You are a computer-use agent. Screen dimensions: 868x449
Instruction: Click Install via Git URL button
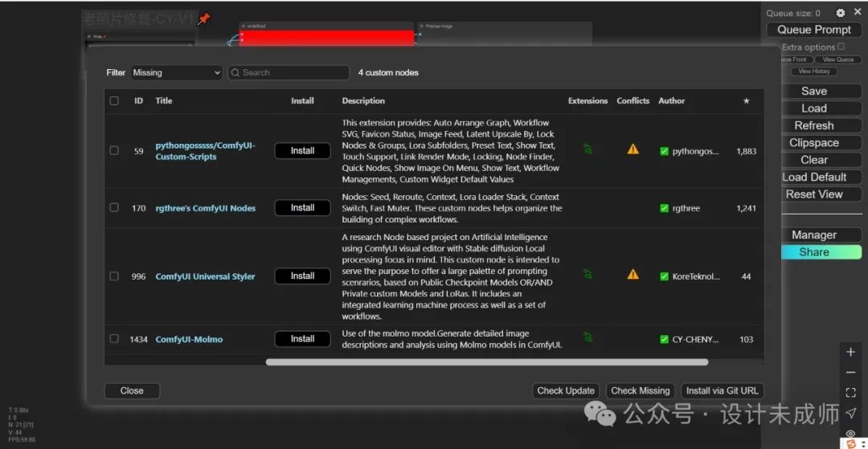[723, 390]
